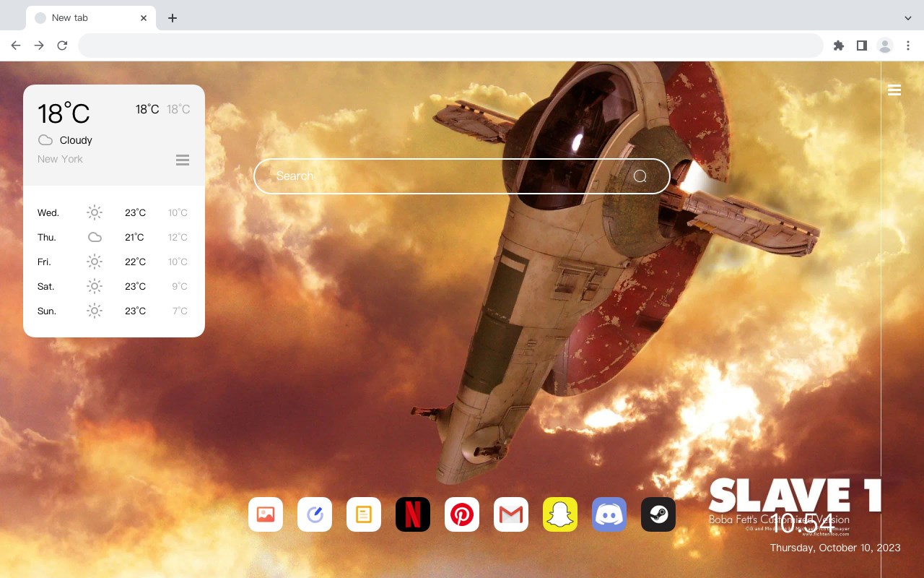The height and width of the screenshot is (578, 924).
Task: Go back to previous page
Action: click(16, 46)
